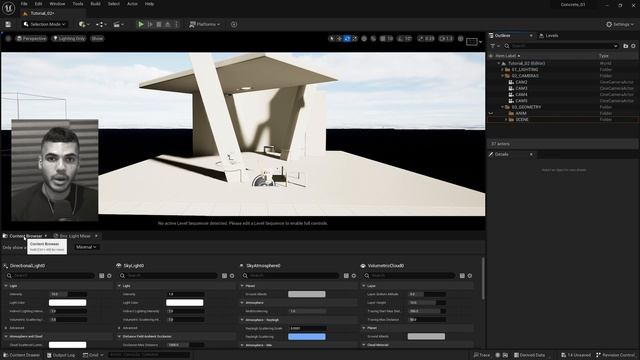Open the Selection Mode dropdown
Screen dimensions: 640x360
44,24
